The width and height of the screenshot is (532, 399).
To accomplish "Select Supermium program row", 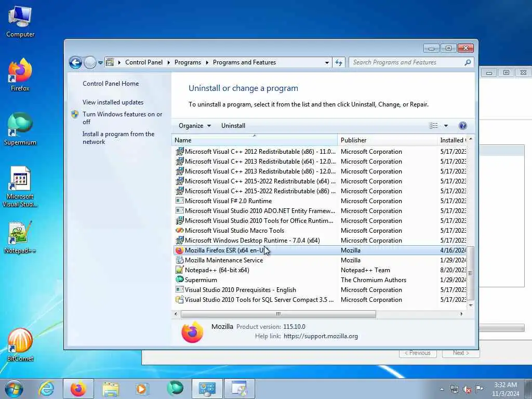I will tap(320, 280).
